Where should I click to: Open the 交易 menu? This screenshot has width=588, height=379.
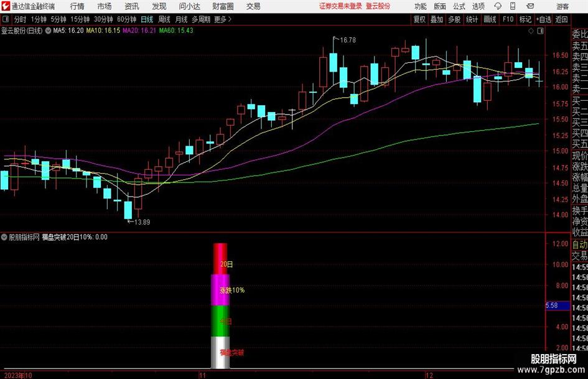253,6
